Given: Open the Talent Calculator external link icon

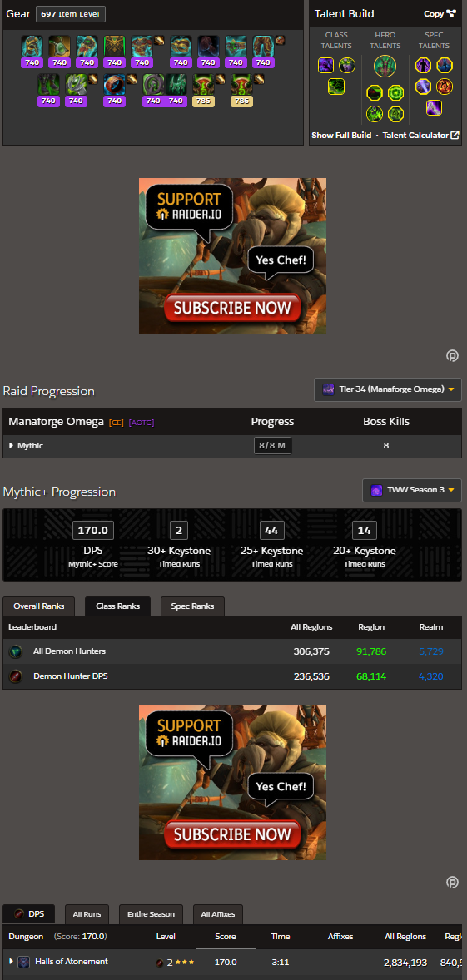Looking at the screenshot, I should [x=455, y=135].
